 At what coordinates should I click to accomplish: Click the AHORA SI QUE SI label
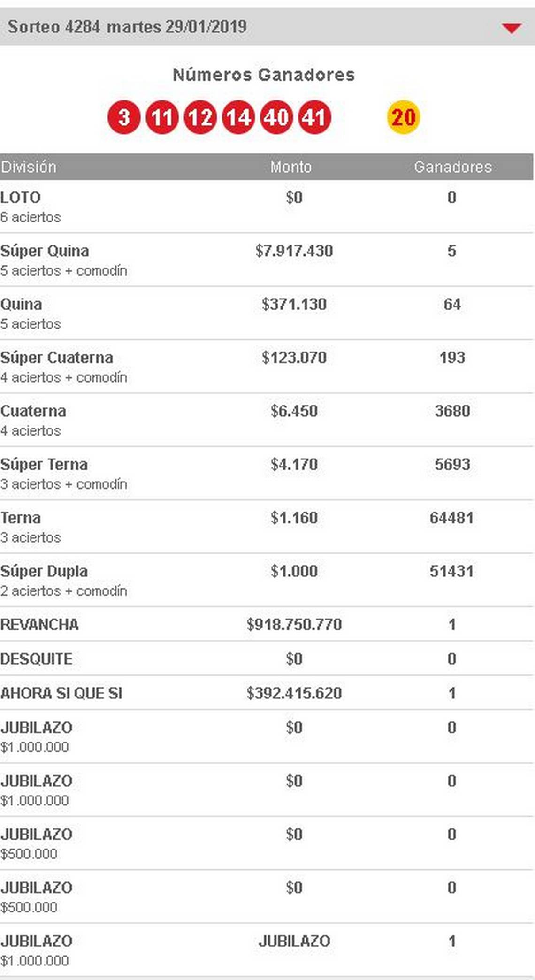pos(61,693)
